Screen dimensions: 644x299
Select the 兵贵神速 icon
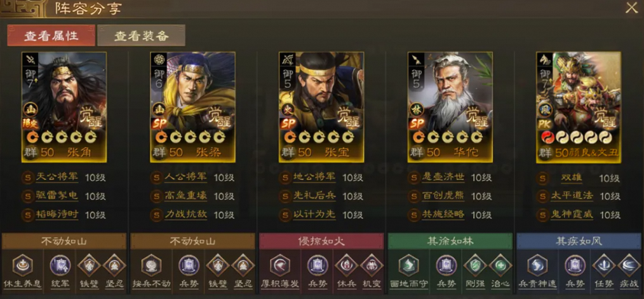click(x=538, y=265)
